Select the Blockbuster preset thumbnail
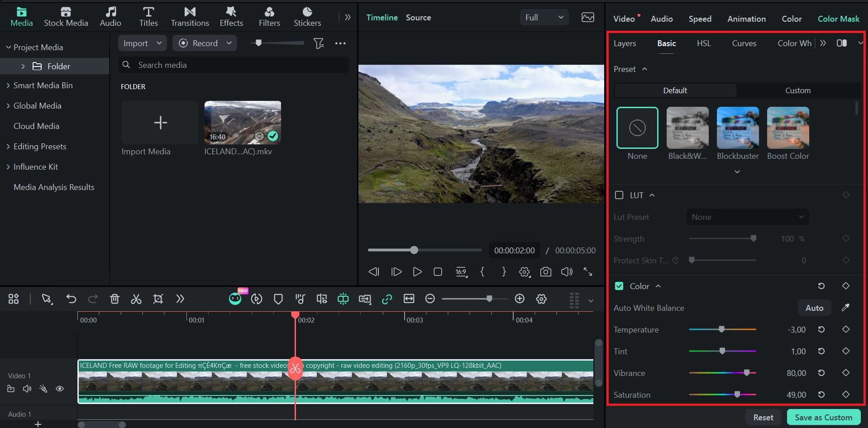 [738, 128]
